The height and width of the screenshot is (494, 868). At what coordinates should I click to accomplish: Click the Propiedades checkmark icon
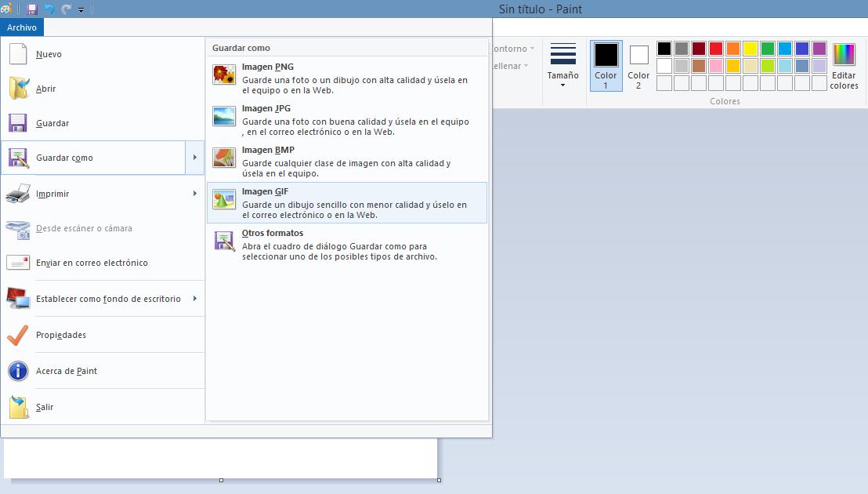coord(18,335)
